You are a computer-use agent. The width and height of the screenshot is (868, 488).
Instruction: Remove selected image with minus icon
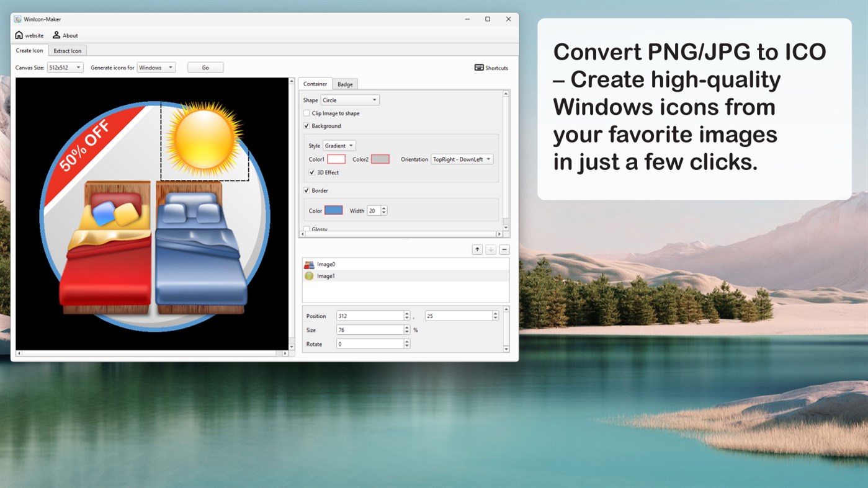pyautogui.click(x=504, y=249)
